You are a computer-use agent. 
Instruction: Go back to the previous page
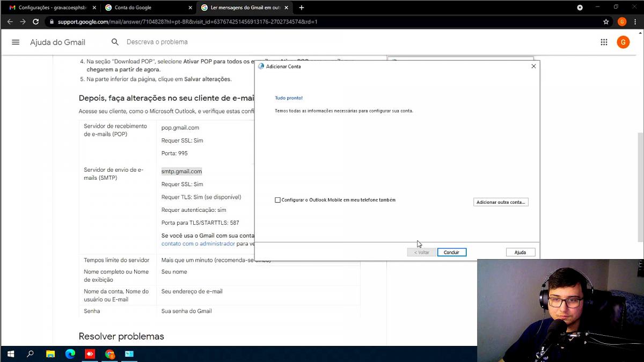(10, 21)
